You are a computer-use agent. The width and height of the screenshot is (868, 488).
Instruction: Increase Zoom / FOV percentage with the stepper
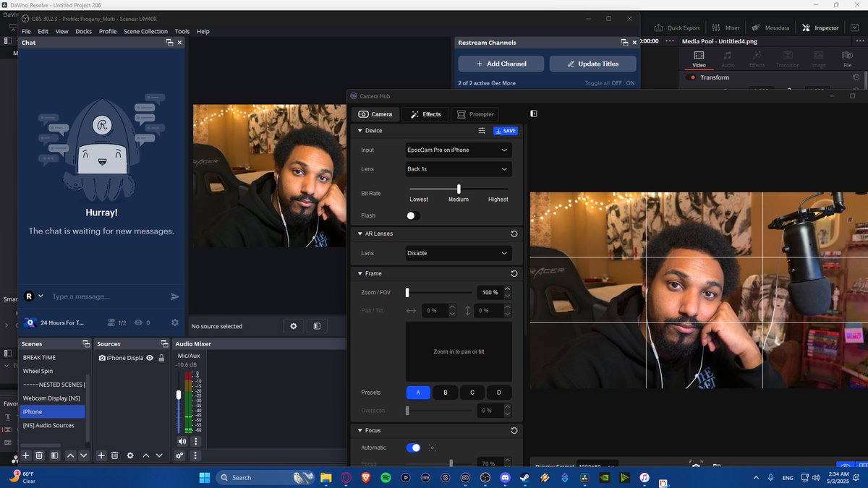[507, 289]
